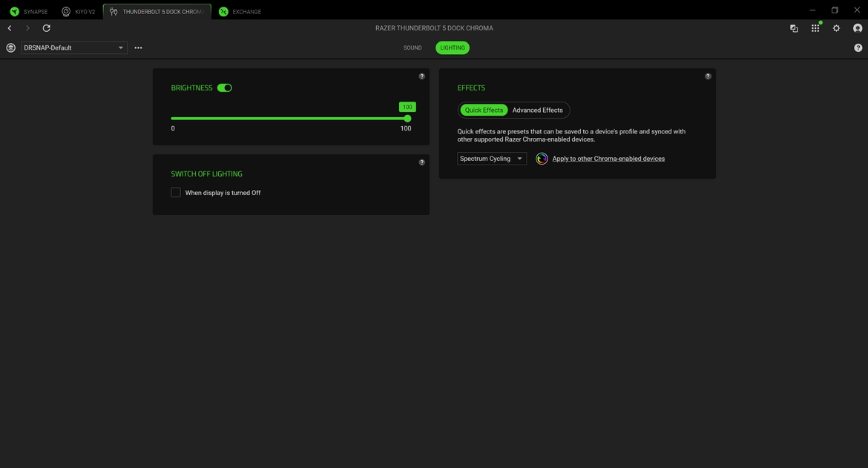The width and height of the screenshot is (868, 468).
Task: Click 'Apply to other Chroma-enabled devices' link
Action: click(608, 159)
